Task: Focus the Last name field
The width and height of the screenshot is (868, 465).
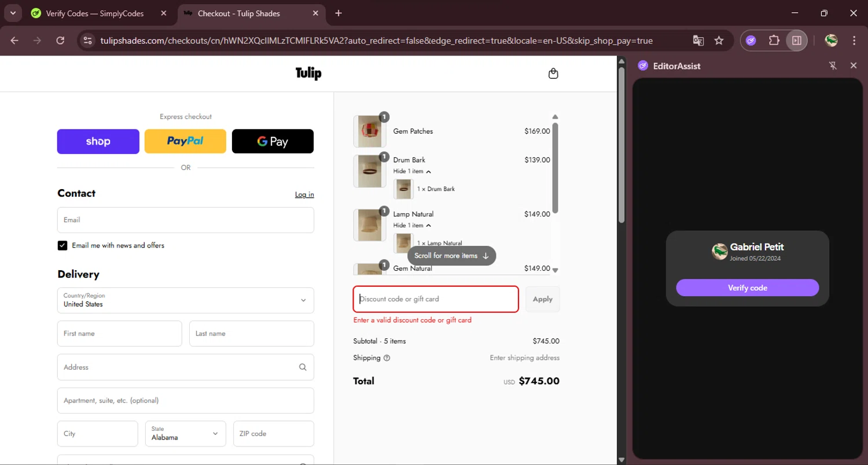Action: 252,334
